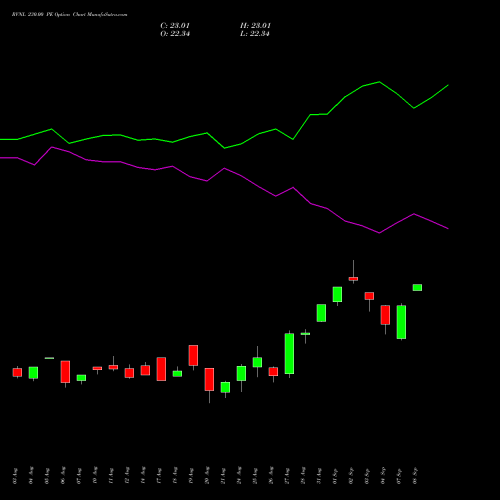
Task: Select the close value C: 23.01
Action: [175, 26]
